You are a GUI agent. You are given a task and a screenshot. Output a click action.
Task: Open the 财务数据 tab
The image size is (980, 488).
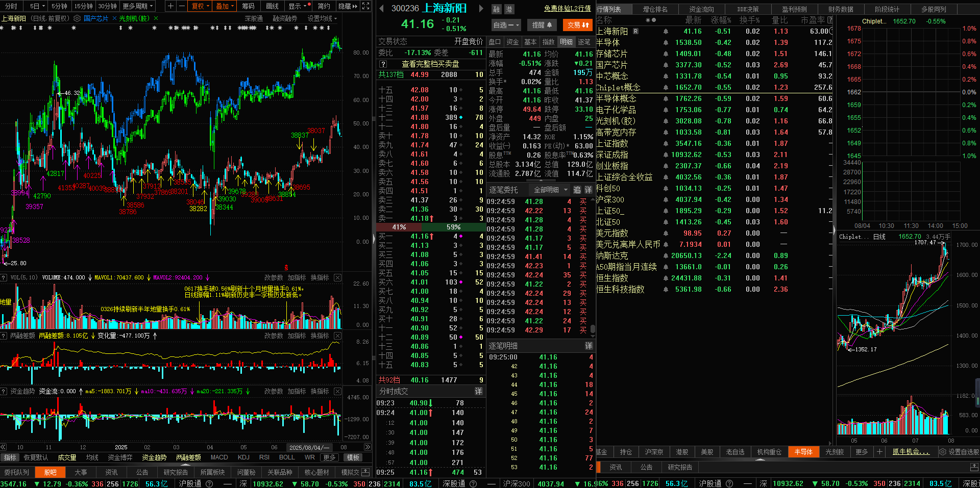point(841,9)
